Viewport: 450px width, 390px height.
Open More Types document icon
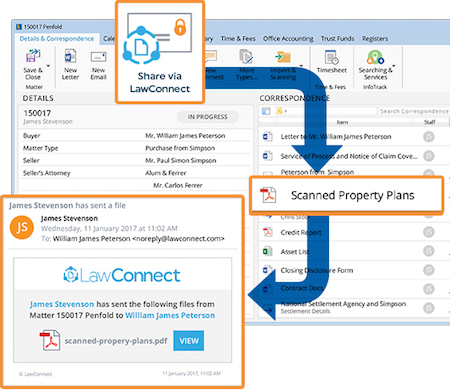pos(246,57)
